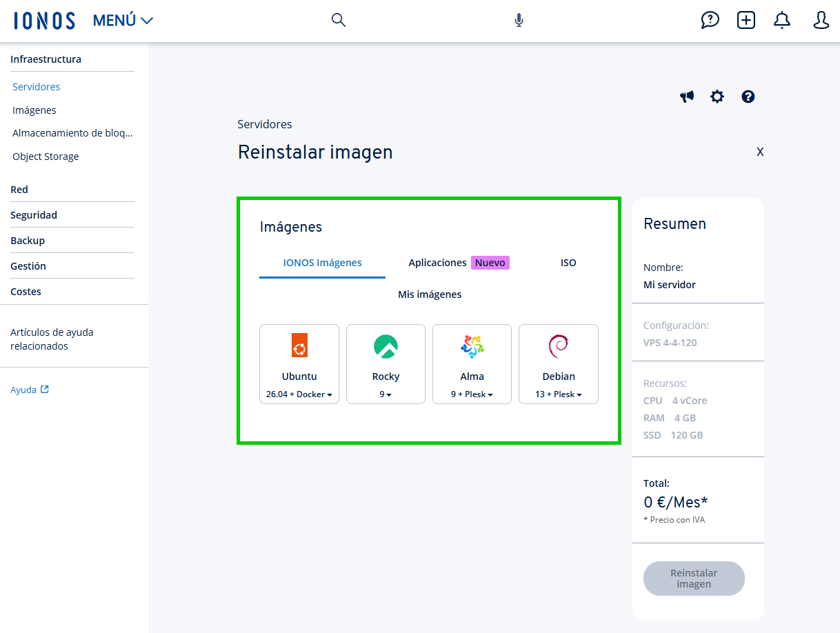Click the 4 vCore CPU value
This screenshot has height=633, width=840.
click(x=690, y=401)
